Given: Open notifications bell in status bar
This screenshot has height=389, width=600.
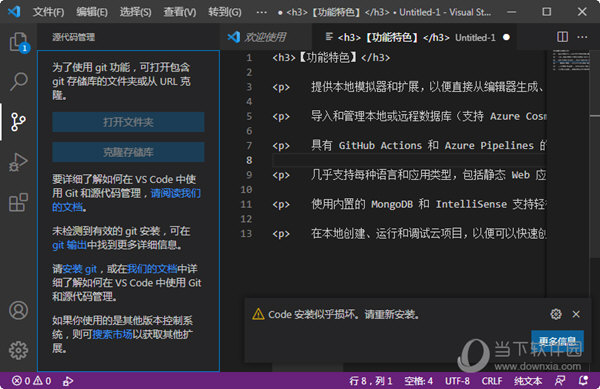Looking at the screenshot, I should 583,381.
